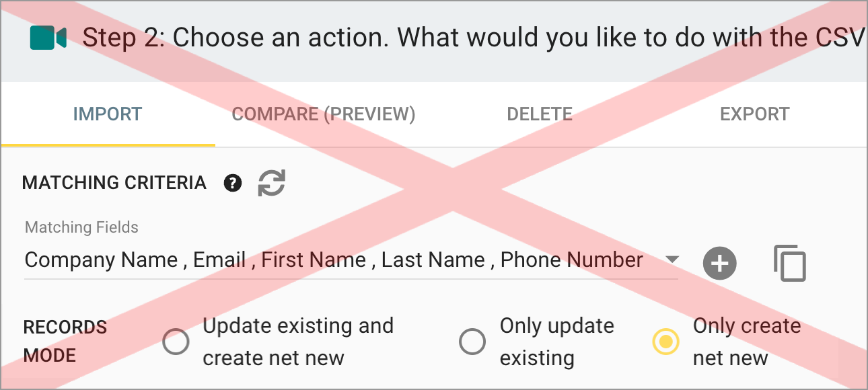Click the Matching Fields caption label
The width and height of the screenshot is (868, 390).
(81, 227)
